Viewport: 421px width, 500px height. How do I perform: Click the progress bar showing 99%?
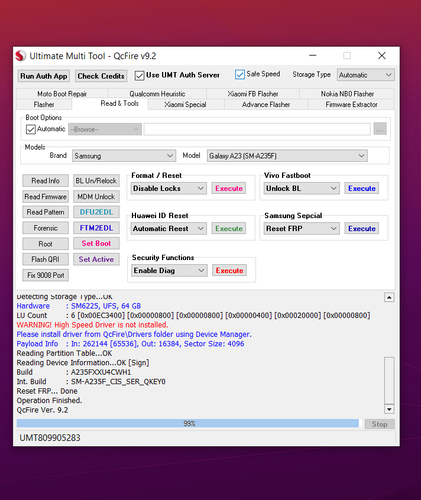[189, 423]
